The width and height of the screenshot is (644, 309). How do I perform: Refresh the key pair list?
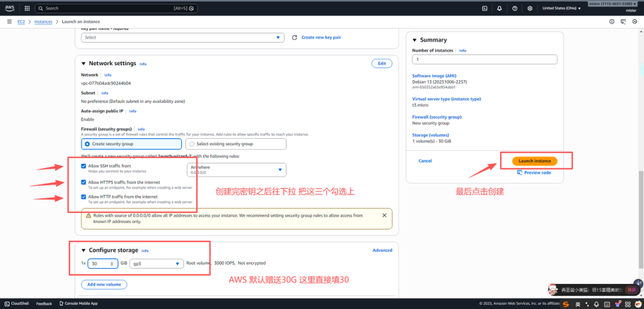click(x=294, y=37)
